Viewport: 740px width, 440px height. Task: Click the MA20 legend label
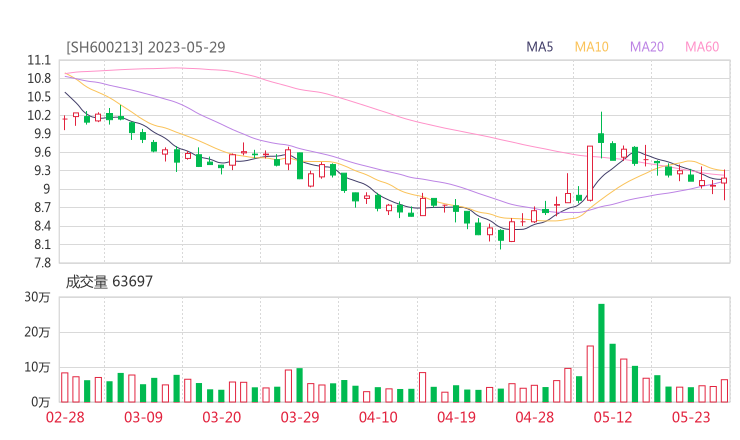click(647, 47)
